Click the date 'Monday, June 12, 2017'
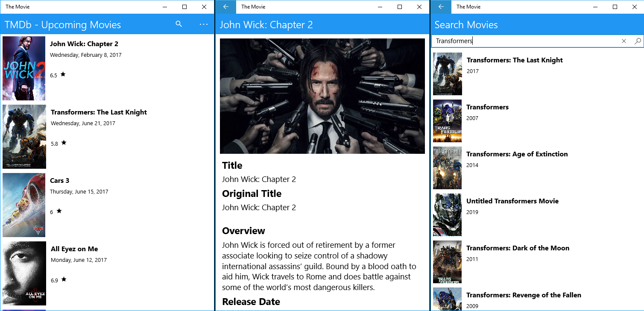The width and height of the screenshot is (644, 311). point(79,260)
